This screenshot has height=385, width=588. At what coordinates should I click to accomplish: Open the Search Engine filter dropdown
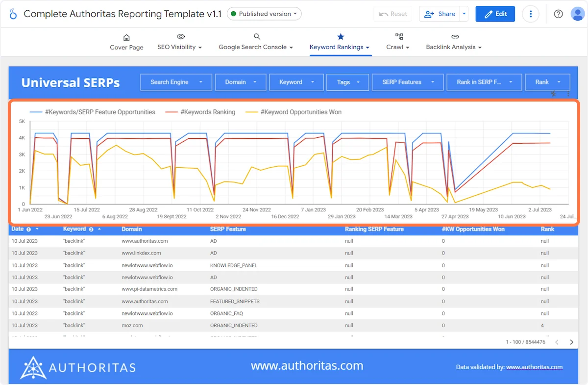[176, 82]
